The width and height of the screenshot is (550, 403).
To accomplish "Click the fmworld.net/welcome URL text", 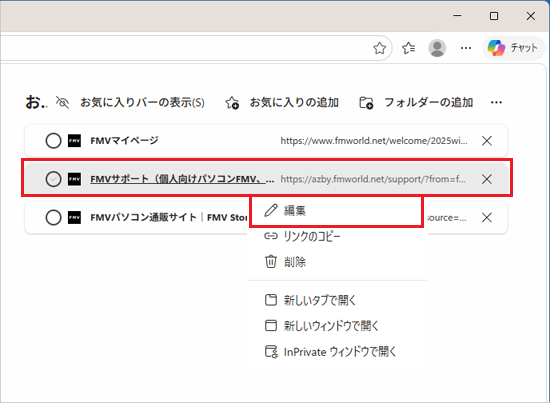I will (x=374, y=141).
